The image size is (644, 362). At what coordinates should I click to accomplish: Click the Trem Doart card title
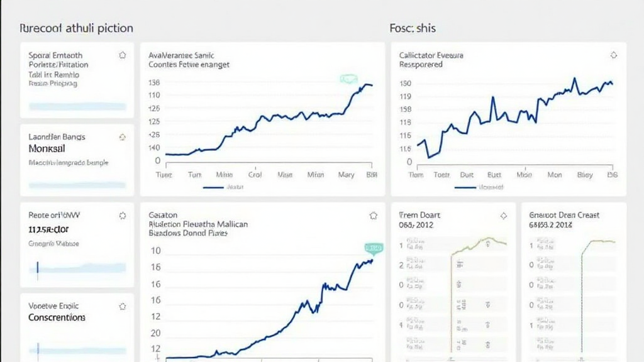pos(421,215)
